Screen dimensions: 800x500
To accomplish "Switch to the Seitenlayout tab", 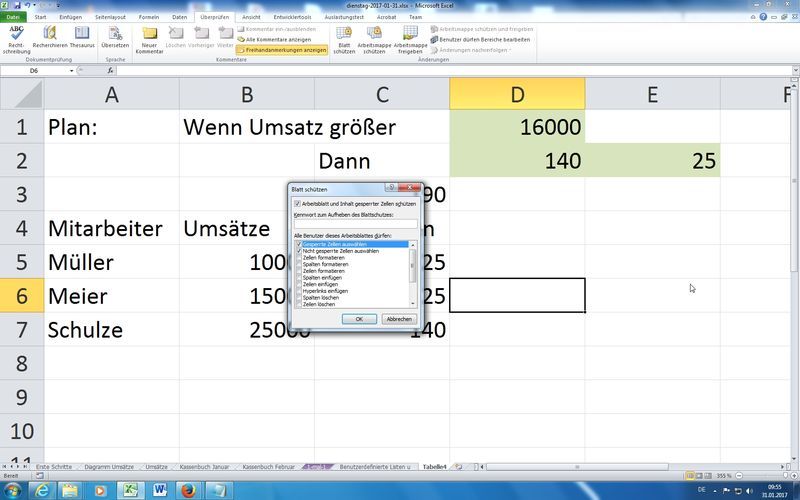I will (110, 17).
